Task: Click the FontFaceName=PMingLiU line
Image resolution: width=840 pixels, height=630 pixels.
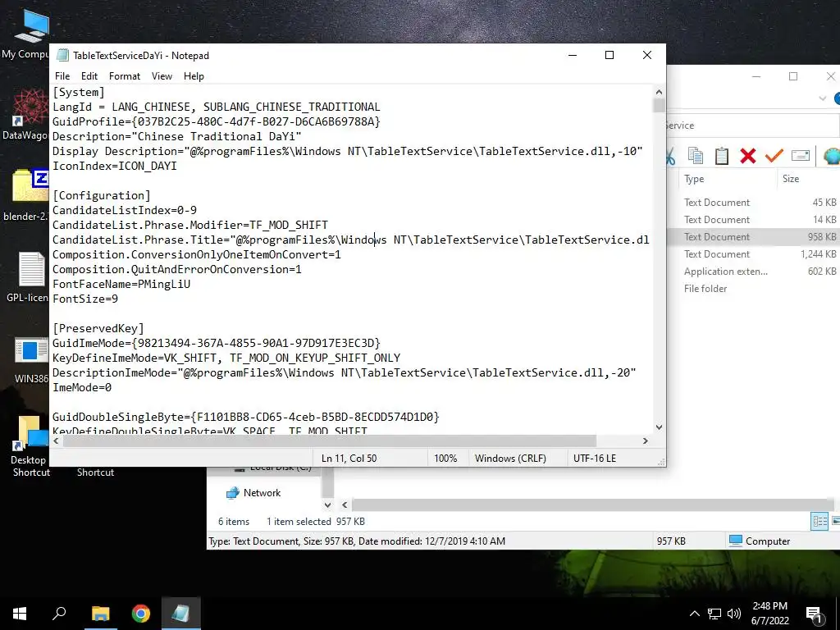Action: click(x=121, y=284)
